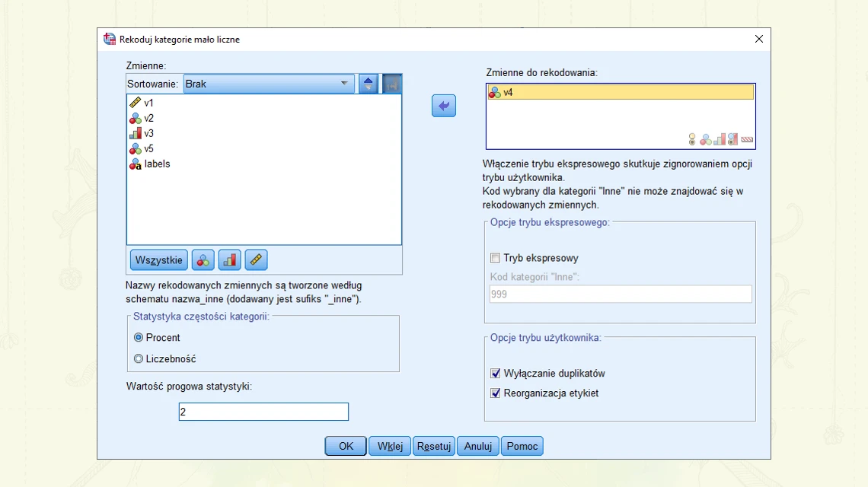Select the Procent radio button
Image resolution: width=868 pixels, height=487 pixels.
pos(139,338)
